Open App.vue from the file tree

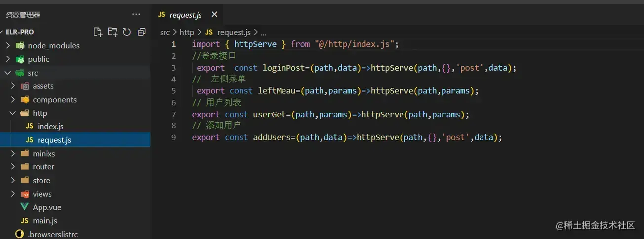click(47, 207)
